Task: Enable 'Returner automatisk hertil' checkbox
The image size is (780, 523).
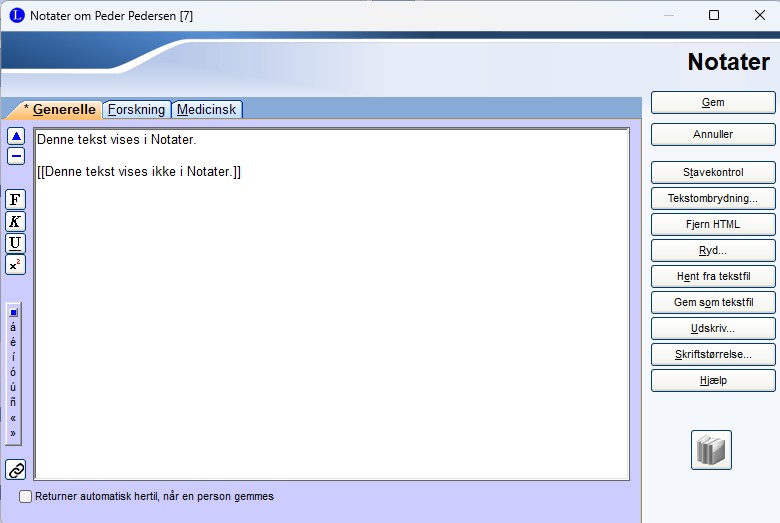Action: 26,496
